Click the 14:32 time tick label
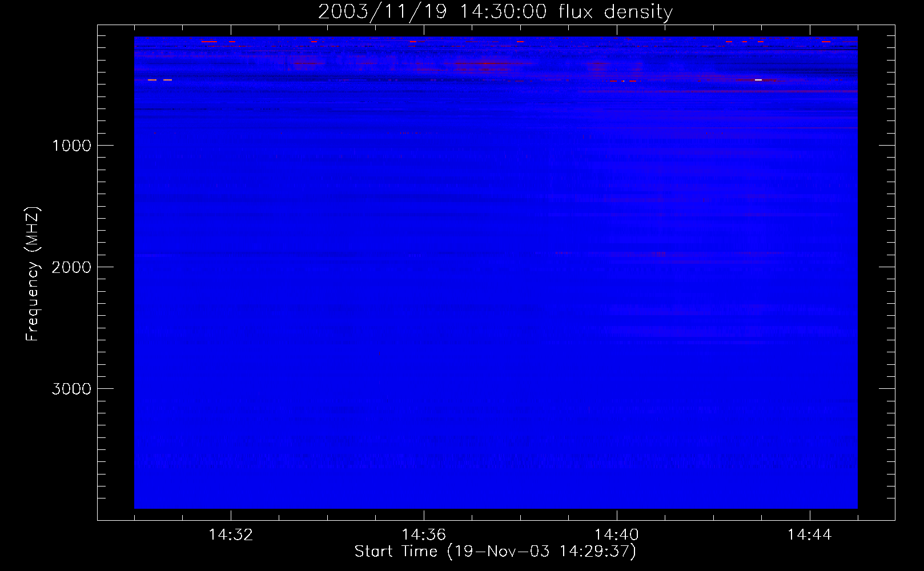Image resolution: width=924 pixels, height=571 pixels. [231, 535]
